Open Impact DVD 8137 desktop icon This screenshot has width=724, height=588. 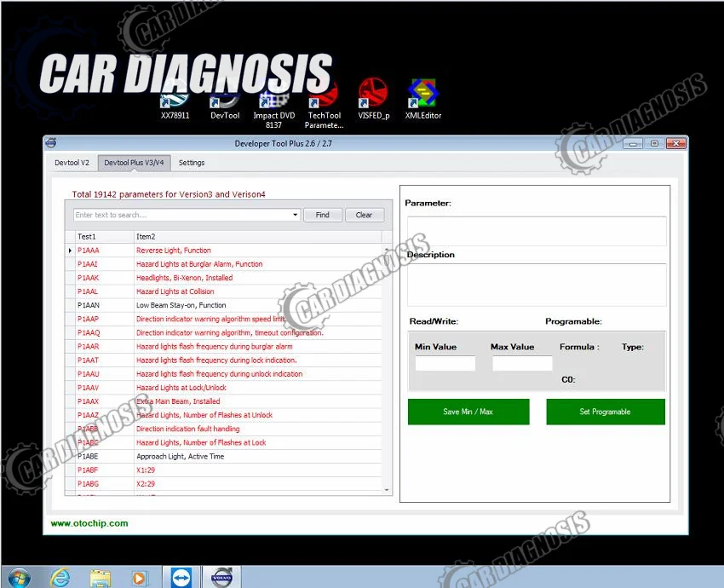click(273, 104)
